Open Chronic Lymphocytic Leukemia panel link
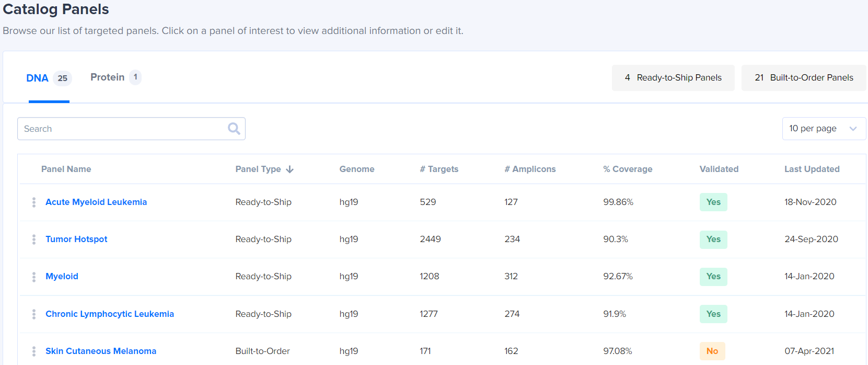The height and width of the screenshot is (365, 868). (x=110, y=314)
